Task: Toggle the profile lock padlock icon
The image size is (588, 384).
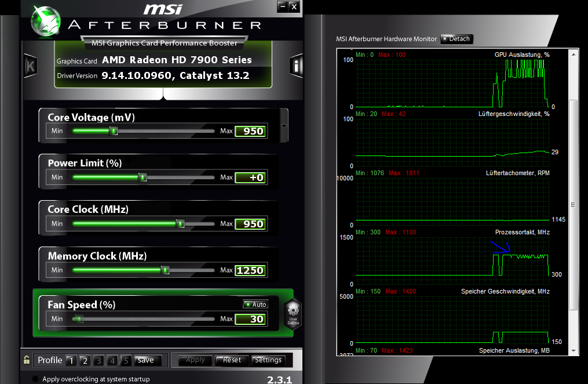Action: 27,360
